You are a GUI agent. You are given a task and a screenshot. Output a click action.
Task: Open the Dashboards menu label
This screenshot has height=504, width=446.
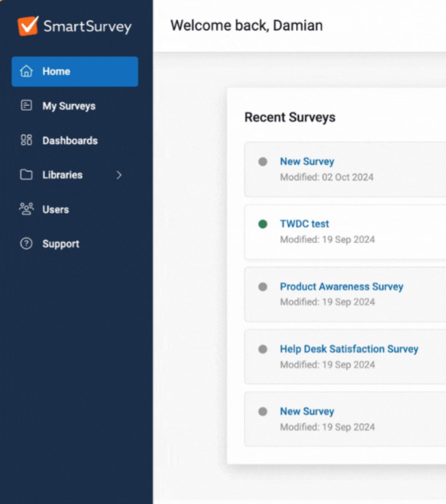coord(70,141)
